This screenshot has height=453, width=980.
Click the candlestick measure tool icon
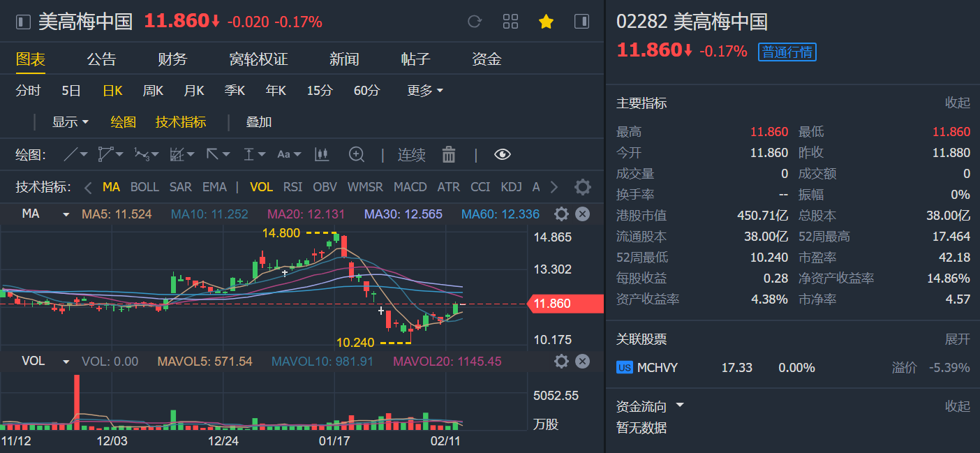click(322, 154)
